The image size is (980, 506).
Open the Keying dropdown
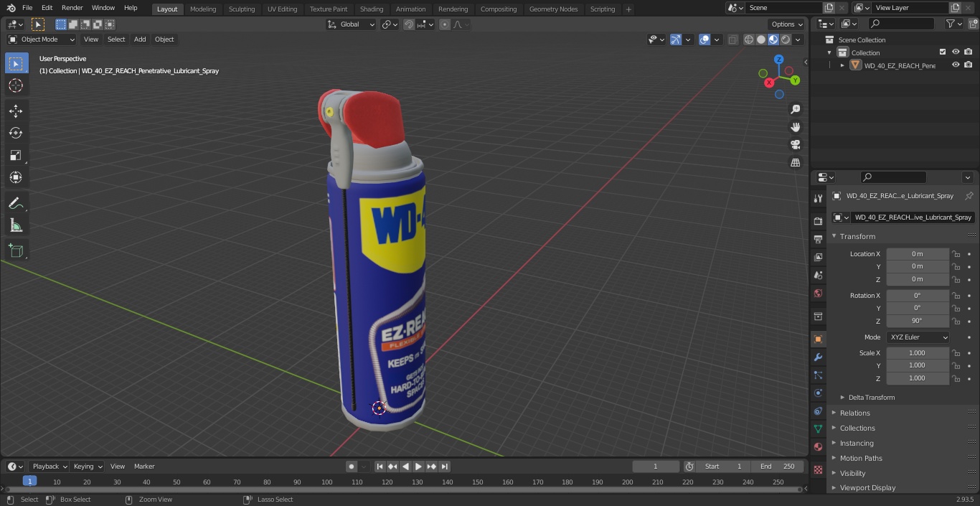pos(88,467)
